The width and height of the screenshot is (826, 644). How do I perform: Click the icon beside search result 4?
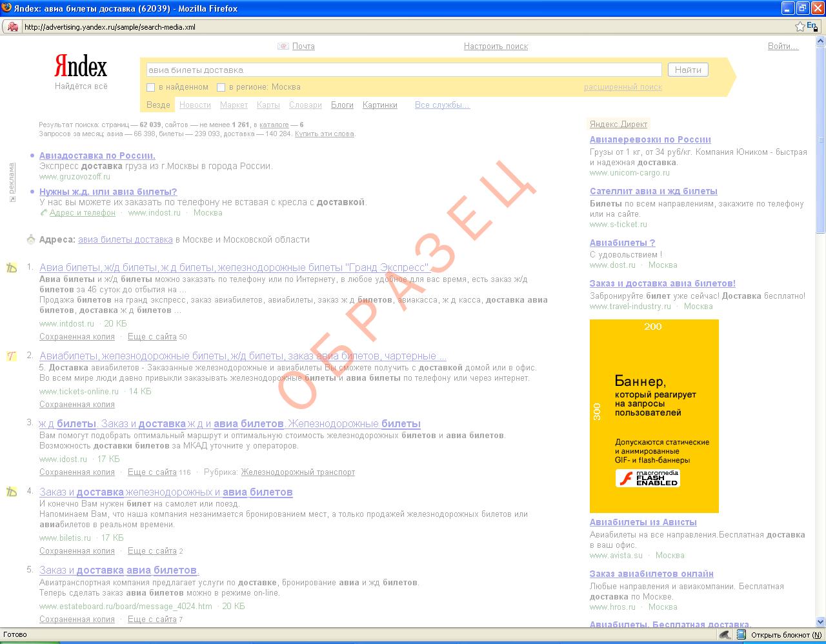click(x=12, y=492)
